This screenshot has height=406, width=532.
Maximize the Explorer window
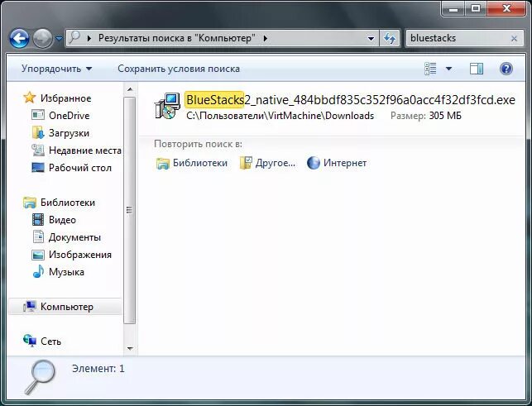tap(476, 8)
